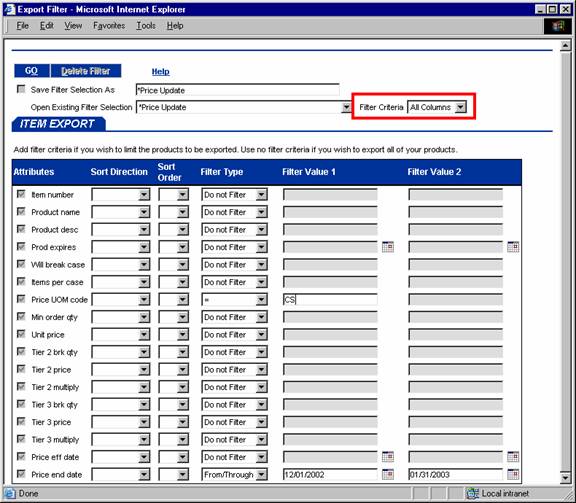Open the Favorites menu
Viewport: 576px width, 503px height.
coord(109,26)
